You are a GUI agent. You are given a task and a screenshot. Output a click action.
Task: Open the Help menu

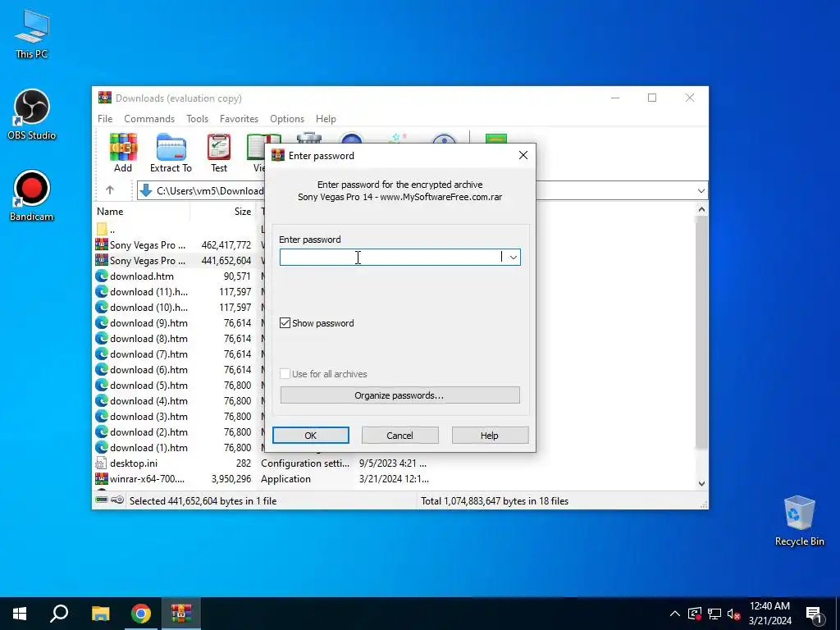coord(326,119)
